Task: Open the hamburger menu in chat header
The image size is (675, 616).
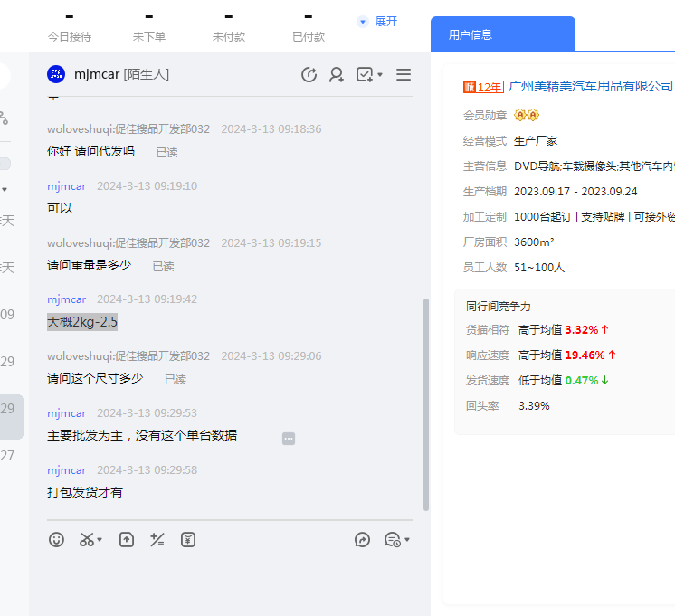Action: (404, 75)
